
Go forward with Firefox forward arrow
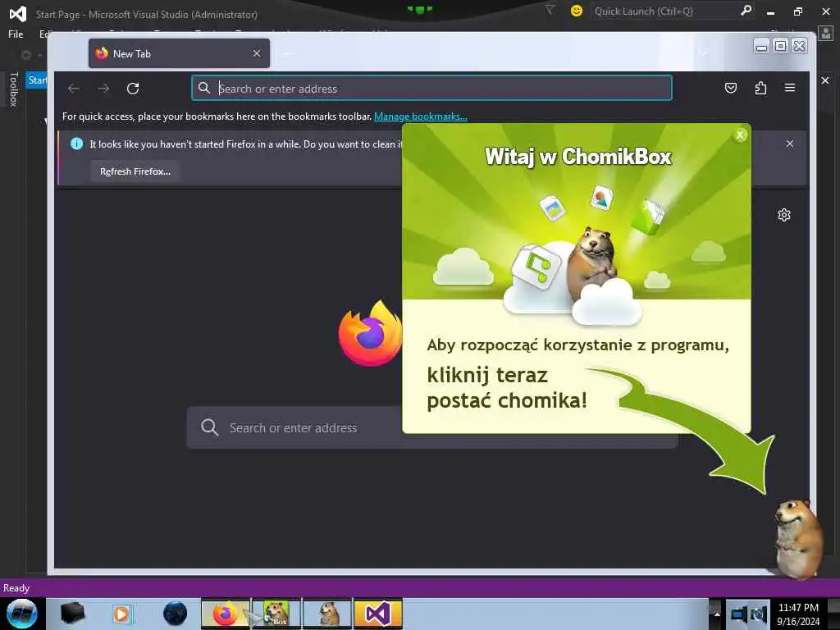tap(103, 89)
